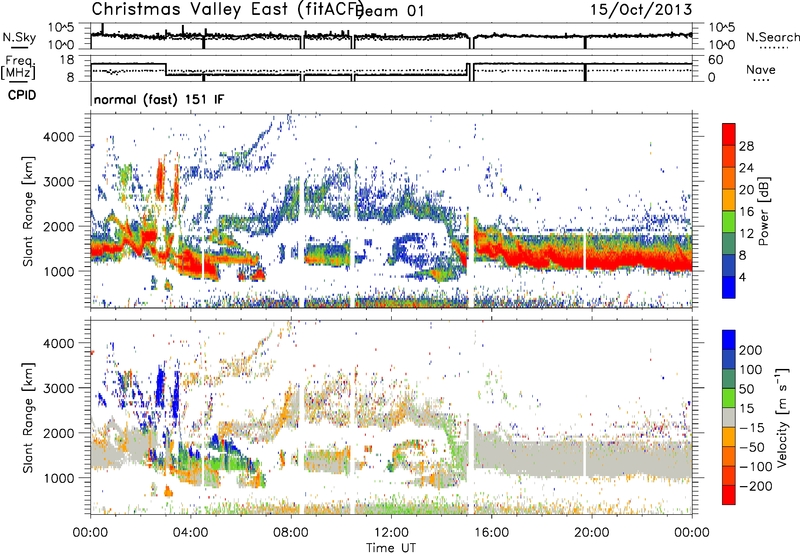
Task: Click the '20:00' time axis tick
Action: (x=591, y=533)
